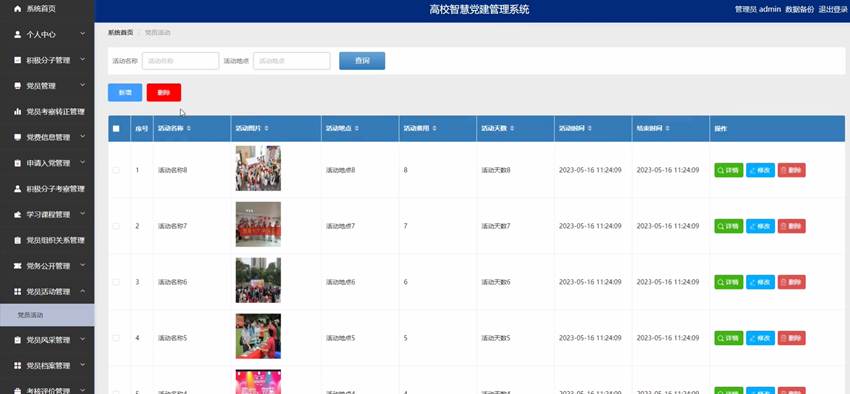
Task: Expand the 个人中心 chevron
Action: [x=82, y=34]
